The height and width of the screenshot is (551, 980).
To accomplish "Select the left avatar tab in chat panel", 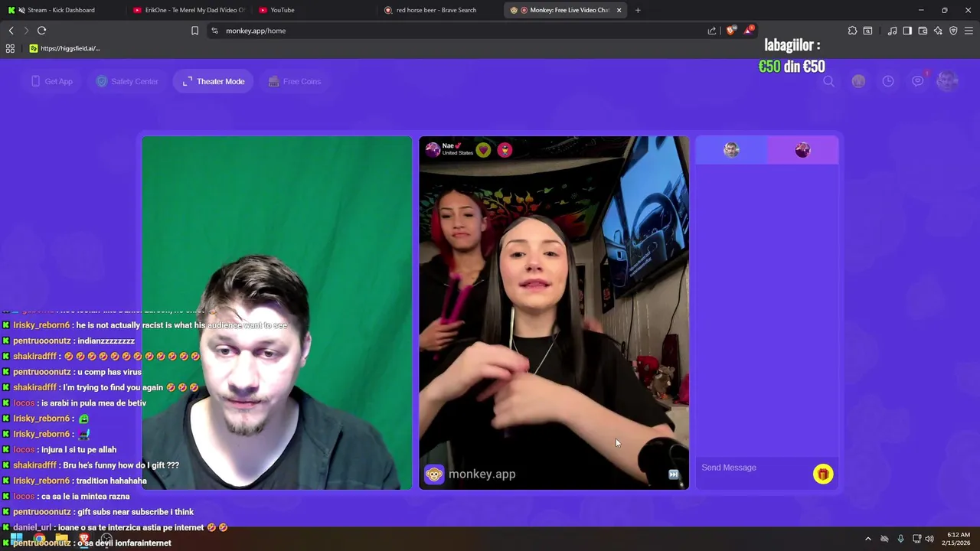I will click(x=731, y=150).
